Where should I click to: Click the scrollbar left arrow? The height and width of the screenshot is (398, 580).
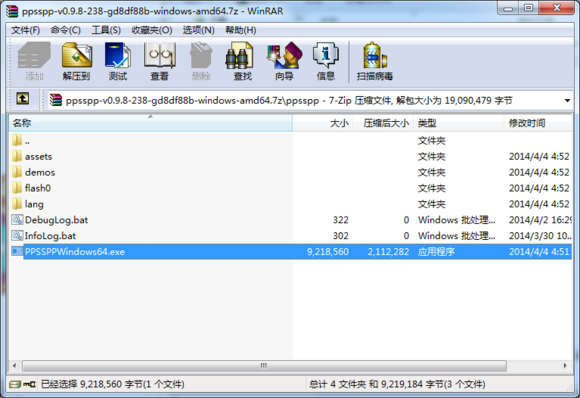click(x=15, y=365)
